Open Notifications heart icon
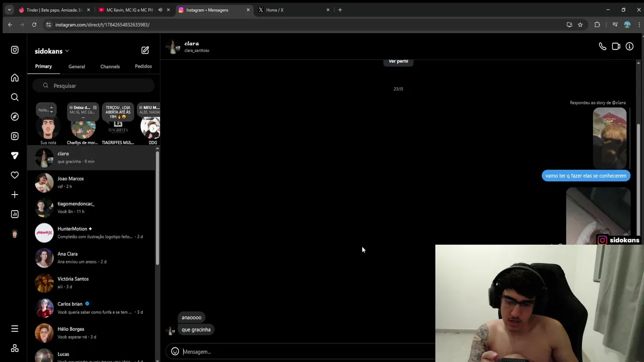 tap(15, 175)
